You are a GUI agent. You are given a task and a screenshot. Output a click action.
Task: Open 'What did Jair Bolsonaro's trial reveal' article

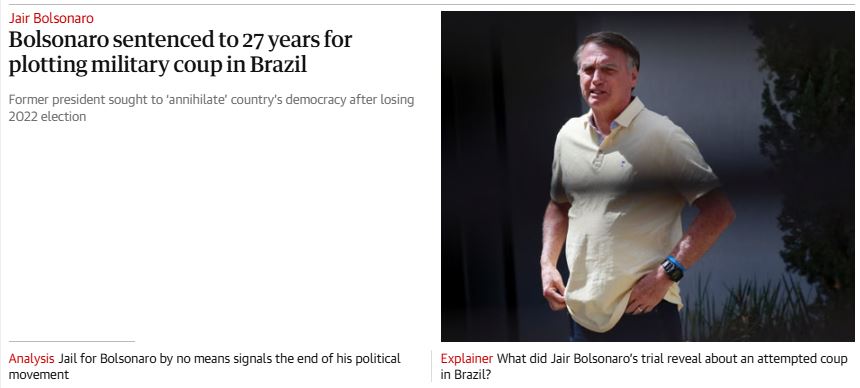coord(644,367)
